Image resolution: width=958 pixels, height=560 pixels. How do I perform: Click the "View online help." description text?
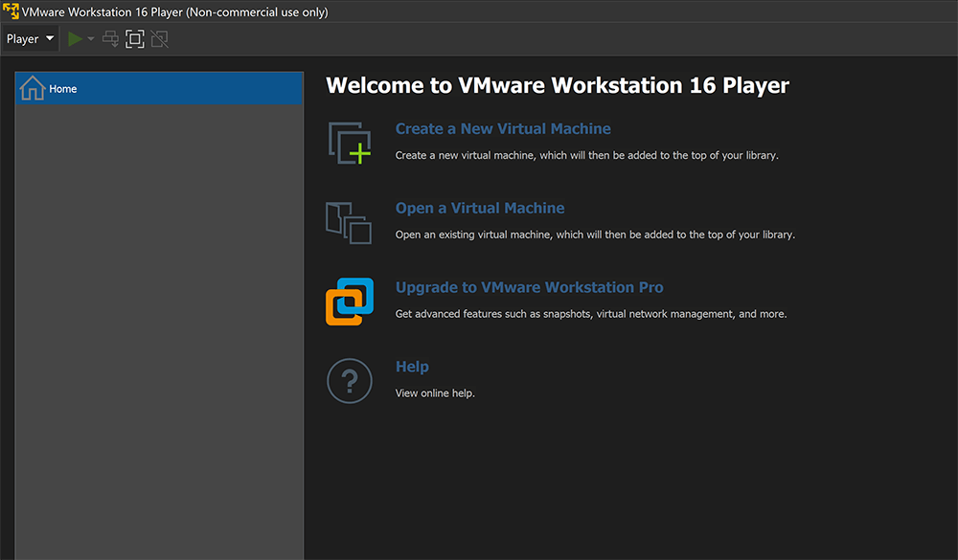click(435, 393)
